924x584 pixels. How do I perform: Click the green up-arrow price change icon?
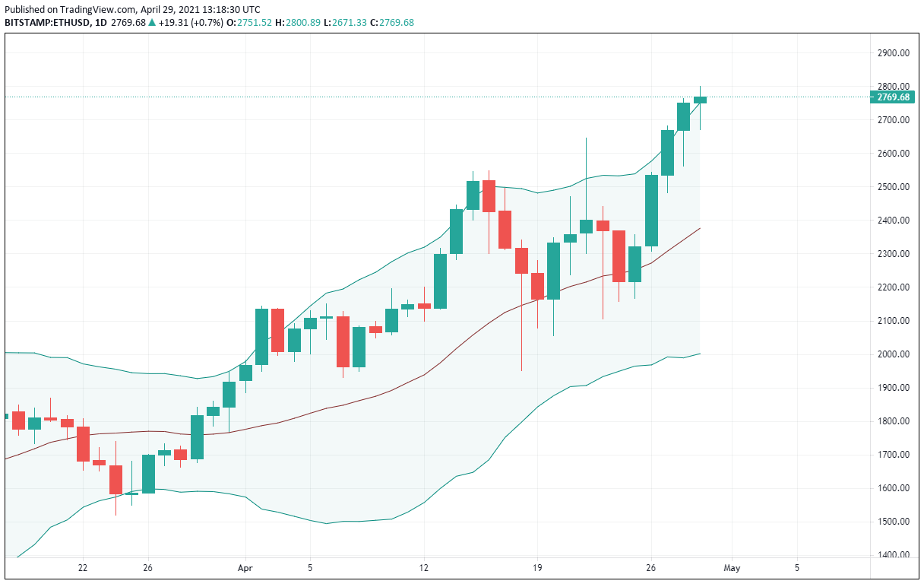click(153, 23)
